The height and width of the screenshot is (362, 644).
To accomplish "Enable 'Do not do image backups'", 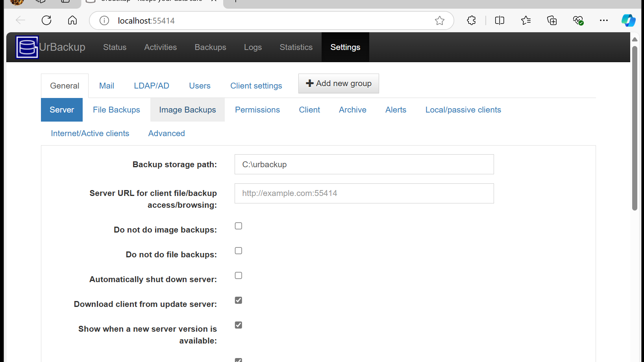I will [x=239, y=226].
